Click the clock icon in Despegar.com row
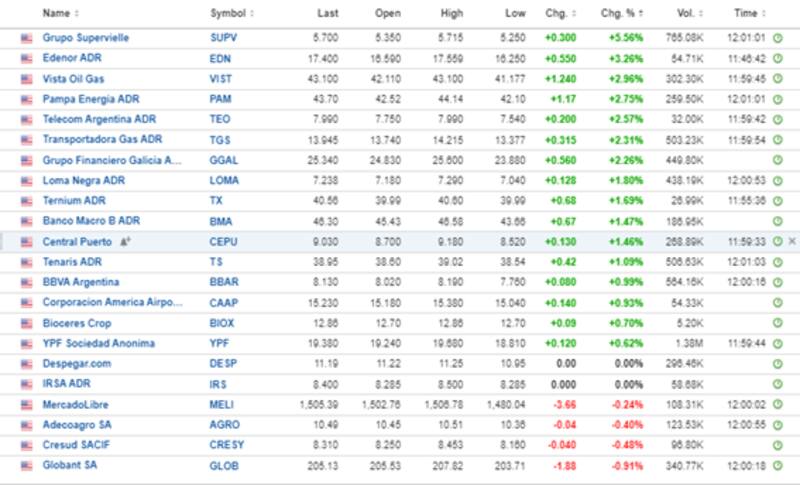800x485 pixels. click(x=777, y=364)
